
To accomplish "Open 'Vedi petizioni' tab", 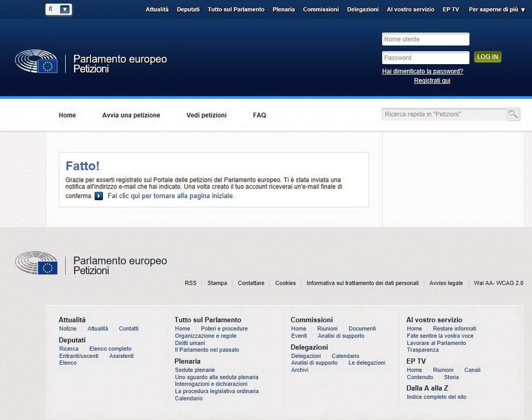I will [x=206, y=115].
